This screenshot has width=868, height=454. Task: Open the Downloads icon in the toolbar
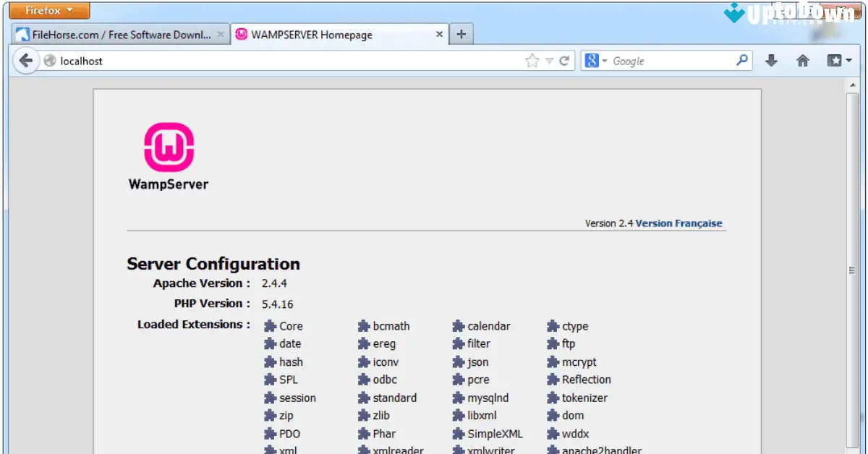point(771,61)
